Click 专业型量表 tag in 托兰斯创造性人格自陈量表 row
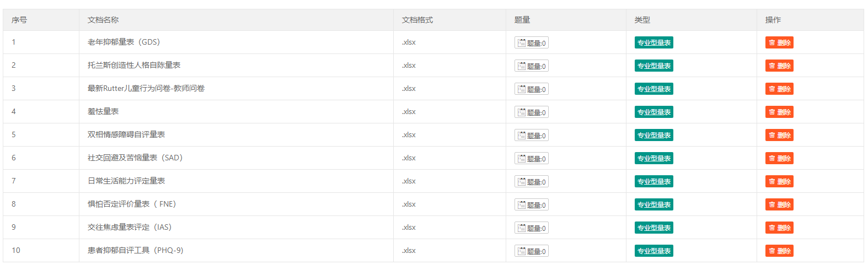The image size is (868, 270). [x=654, y=66]
